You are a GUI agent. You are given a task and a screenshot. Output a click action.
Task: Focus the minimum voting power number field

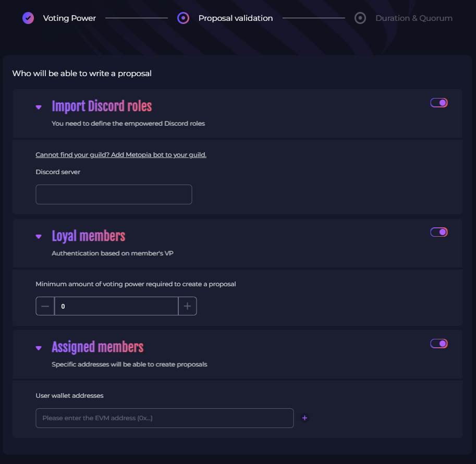[x=116, y=306]
